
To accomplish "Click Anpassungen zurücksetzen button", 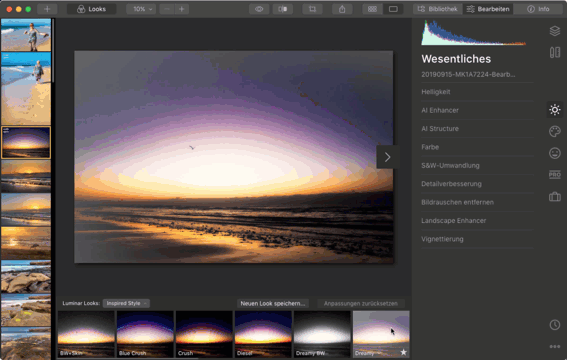I will click(361, 303).
